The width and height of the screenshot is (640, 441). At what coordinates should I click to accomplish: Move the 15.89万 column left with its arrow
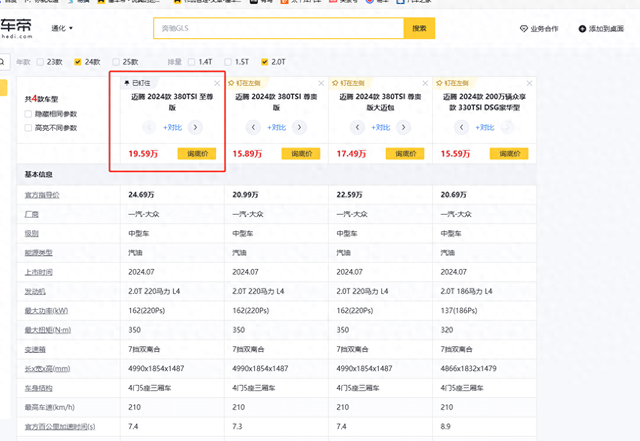253,127
